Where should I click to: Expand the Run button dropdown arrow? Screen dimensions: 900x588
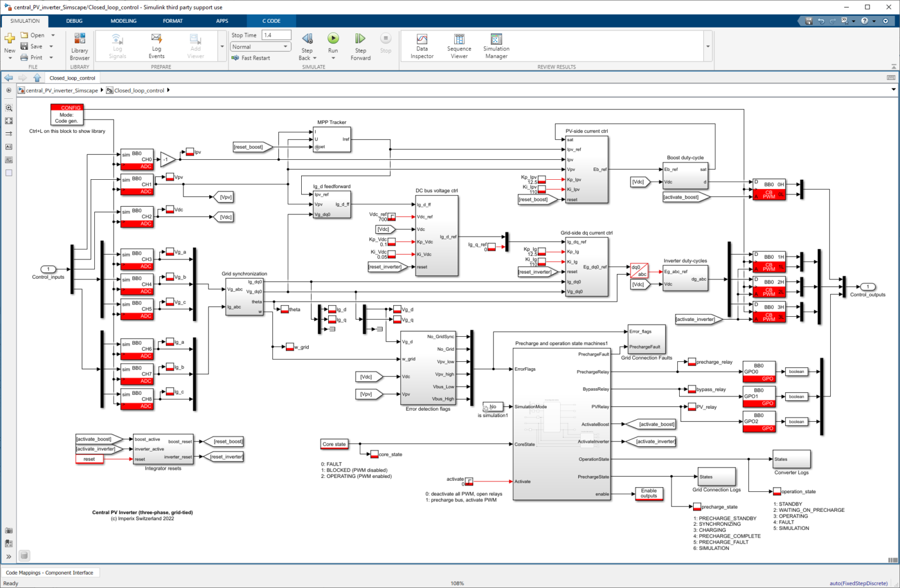click(333, 58)
